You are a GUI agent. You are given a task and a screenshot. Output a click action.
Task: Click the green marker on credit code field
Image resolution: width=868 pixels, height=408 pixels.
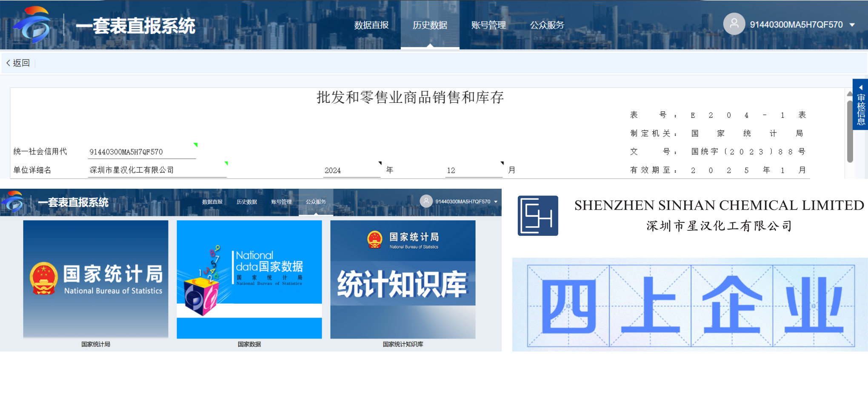[195, 145]
